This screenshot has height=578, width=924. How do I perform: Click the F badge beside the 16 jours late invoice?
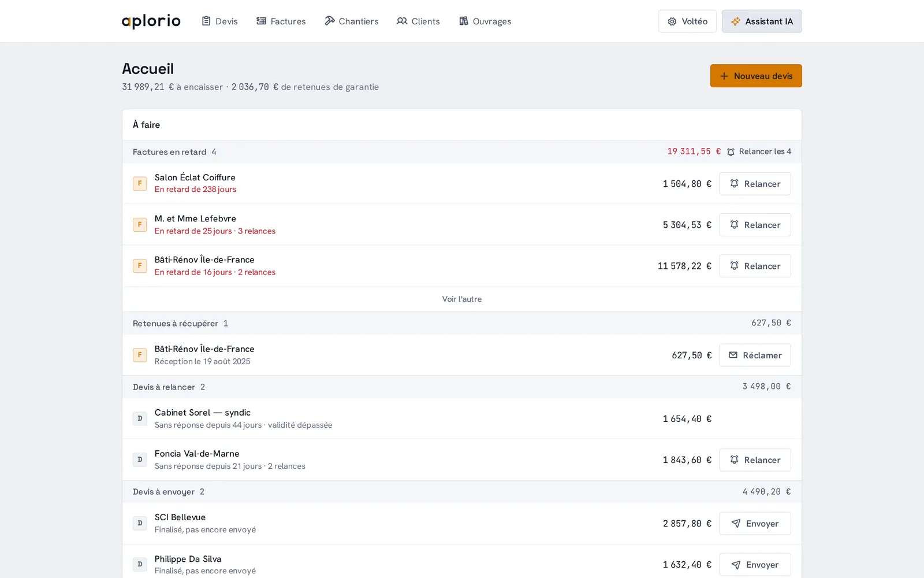coord(140,266)
